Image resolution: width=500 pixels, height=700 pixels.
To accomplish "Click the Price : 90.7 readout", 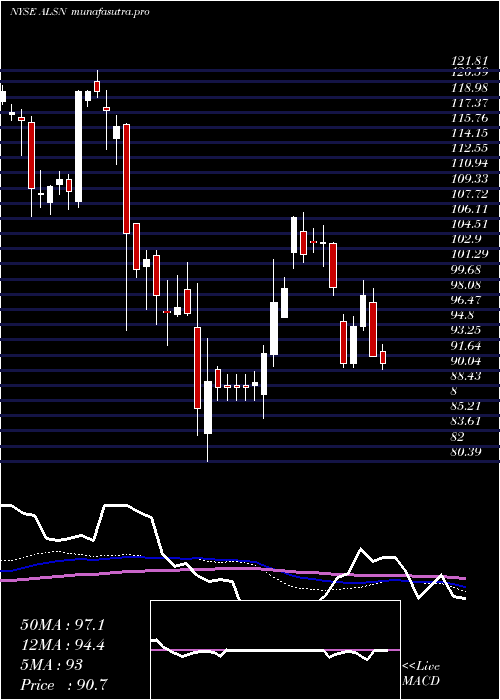I will [64, 685].
